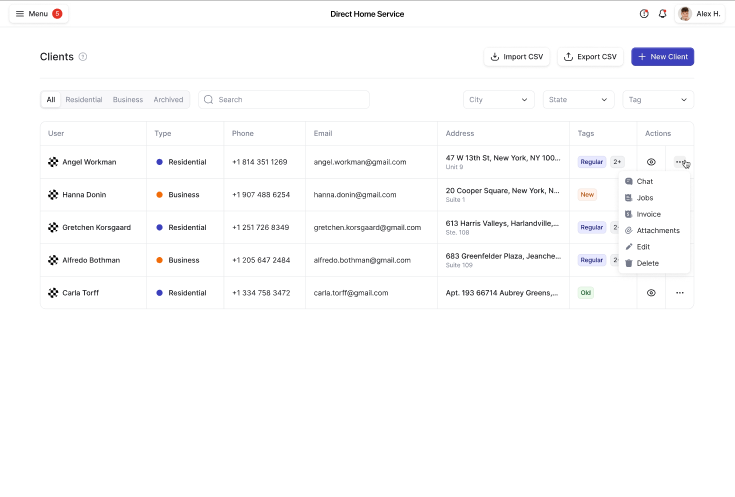
Task: Open the State filter dropdown
Action: [578, 100]
